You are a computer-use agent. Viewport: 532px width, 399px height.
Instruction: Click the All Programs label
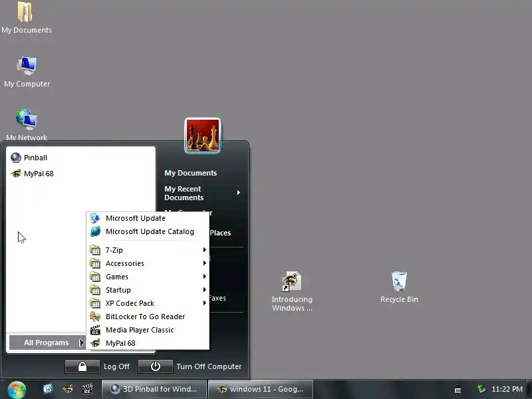coord(46,342)
